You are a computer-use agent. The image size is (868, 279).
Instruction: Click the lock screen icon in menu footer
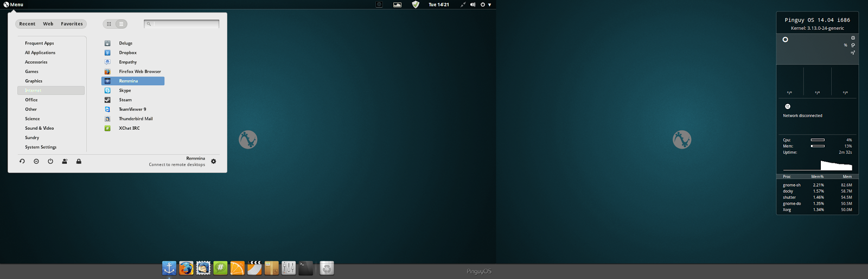point(79,161)
